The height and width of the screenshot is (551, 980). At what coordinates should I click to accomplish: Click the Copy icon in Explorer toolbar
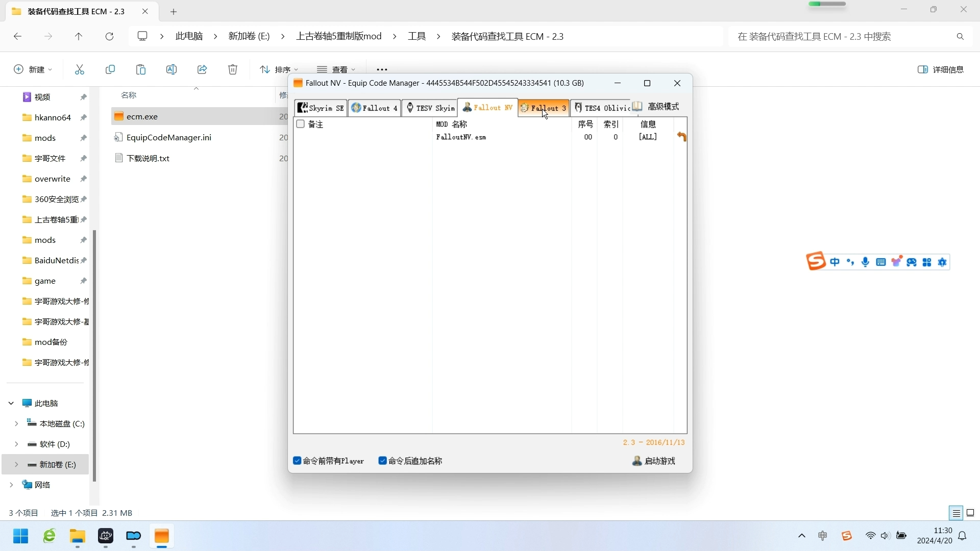[110, 69]
